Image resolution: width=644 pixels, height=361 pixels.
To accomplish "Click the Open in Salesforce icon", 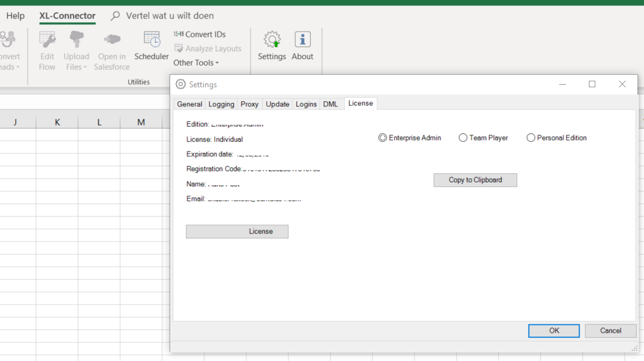I will 112,40.
